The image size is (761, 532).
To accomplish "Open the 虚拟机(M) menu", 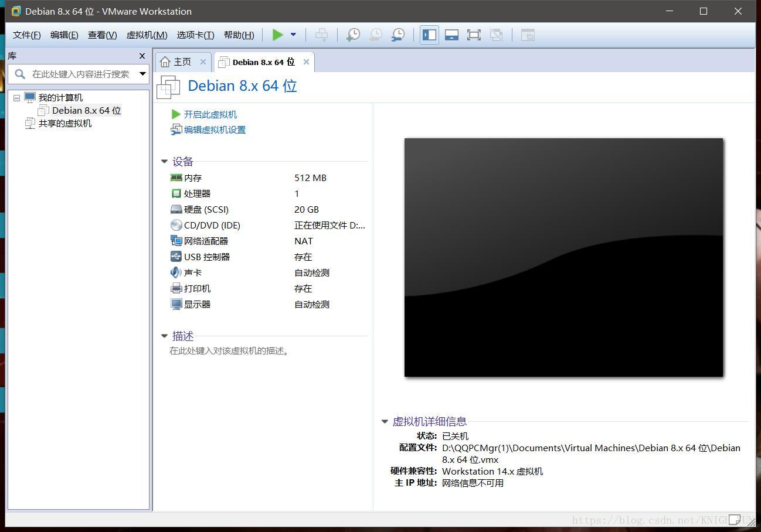I will click(147, 35).
